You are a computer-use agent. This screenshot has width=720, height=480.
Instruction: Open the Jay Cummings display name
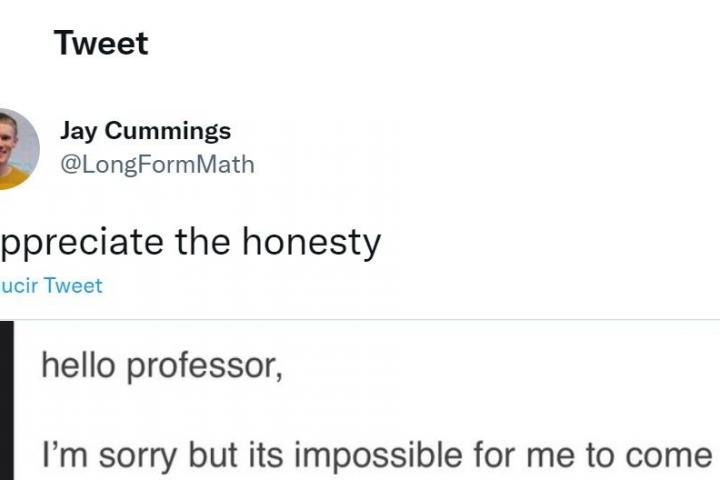(x=145, y=131)
